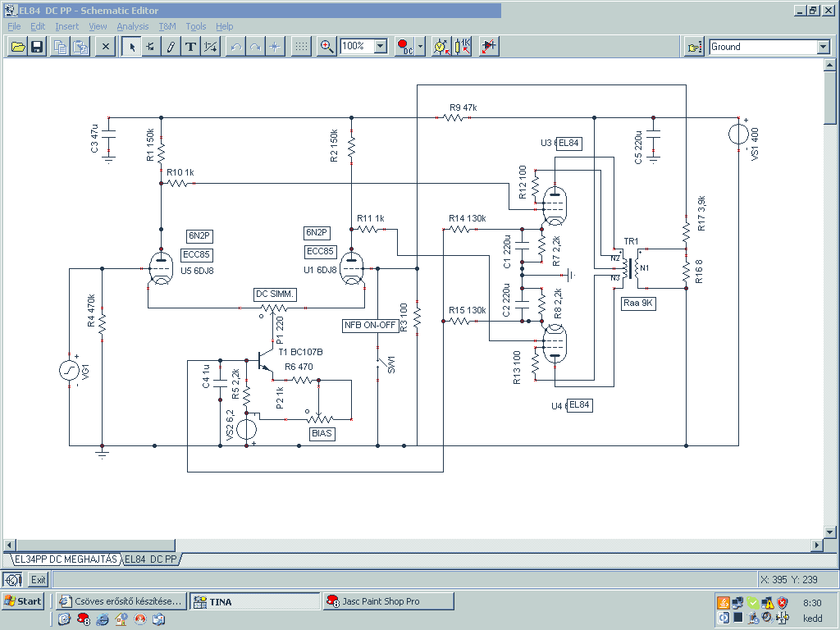
Task: Activate the zoom magnifier tool
Action: coord(326,47)
